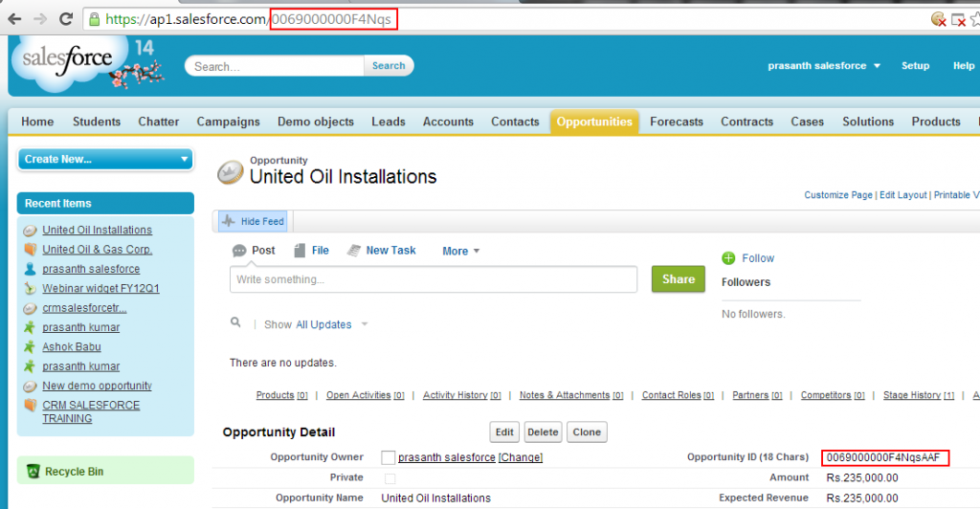
Task: Reload the page with refresh icon
Action: pos(66,19)
